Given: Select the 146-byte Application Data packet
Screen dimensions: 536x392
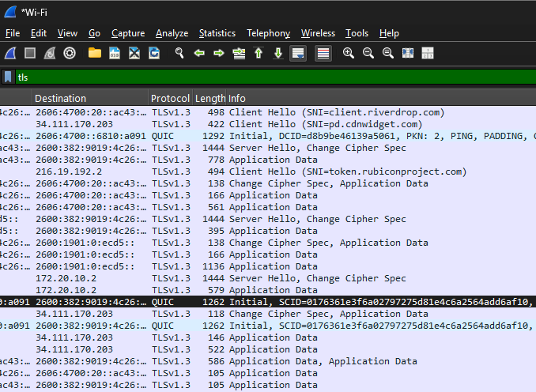Looking at the screenshot, I should 268,337.
